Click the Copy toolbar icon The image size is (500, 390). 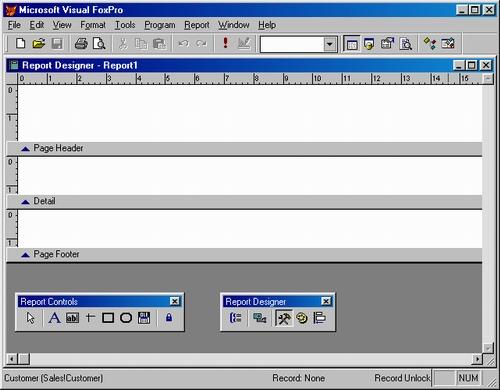(x=141, y=44)
